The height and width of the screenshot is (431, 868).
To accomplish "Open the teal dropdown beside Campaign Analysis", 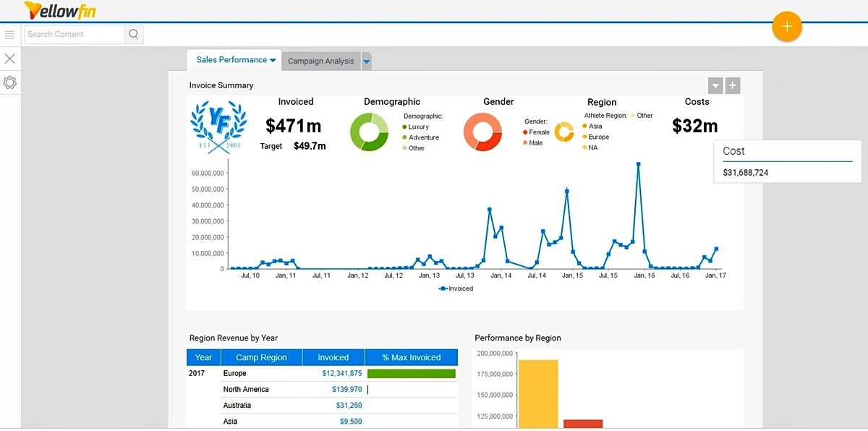I will tap(366, 61).
